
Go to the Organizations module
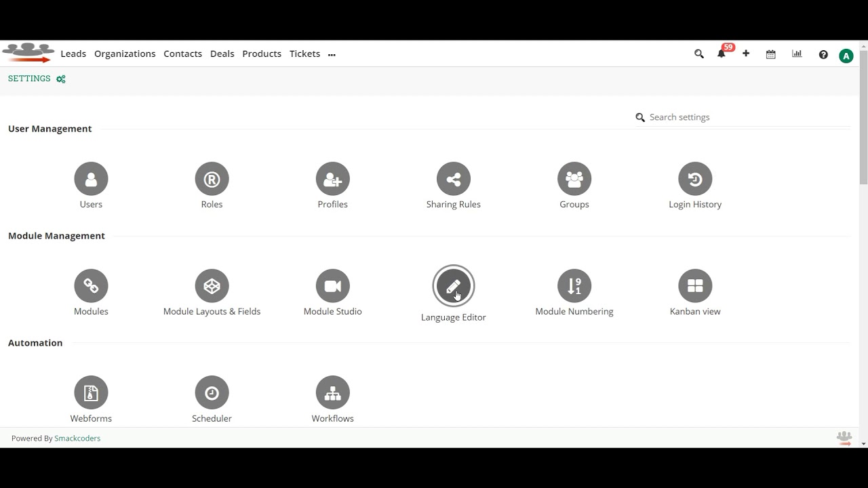click(125, 54)
